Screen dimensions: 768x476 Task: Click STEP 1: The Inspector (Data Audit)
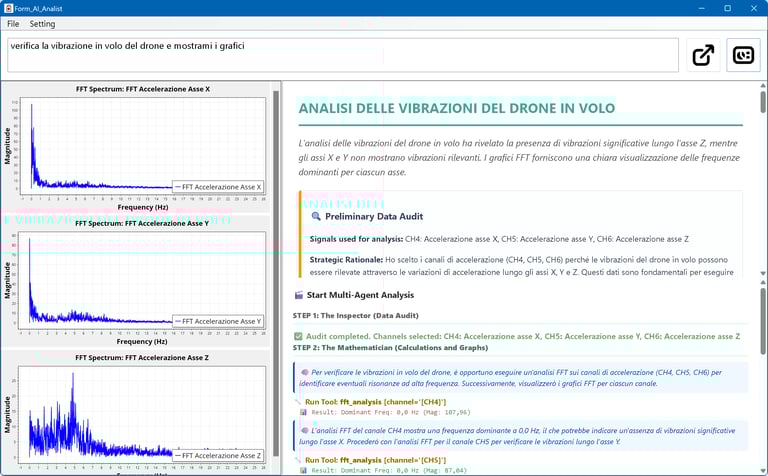click(356, 315)
